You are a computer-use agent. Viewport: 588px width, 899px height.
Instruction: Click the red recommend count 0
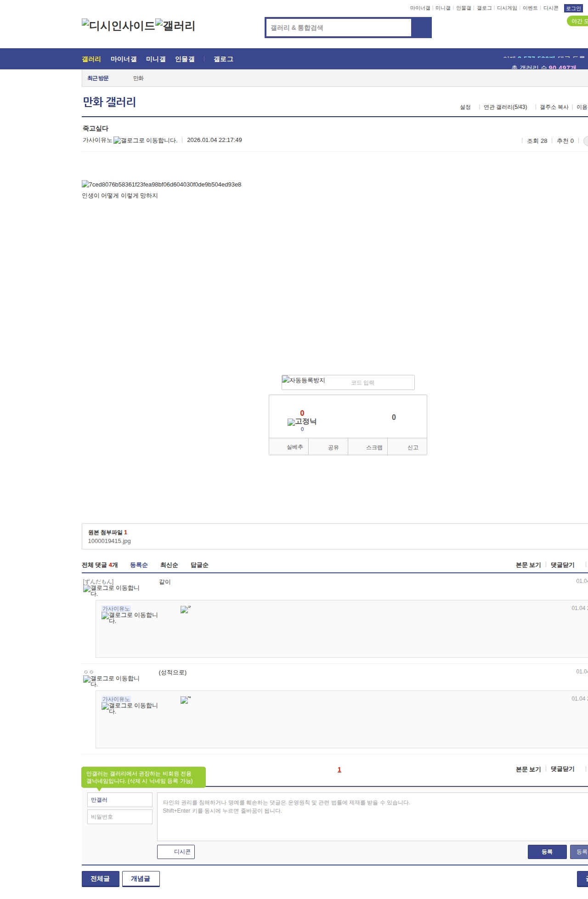[302, 413]
